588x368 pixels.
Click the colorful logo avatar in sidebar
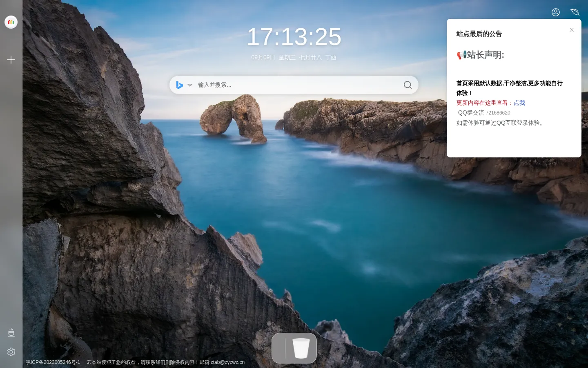(x=11, y=22)
